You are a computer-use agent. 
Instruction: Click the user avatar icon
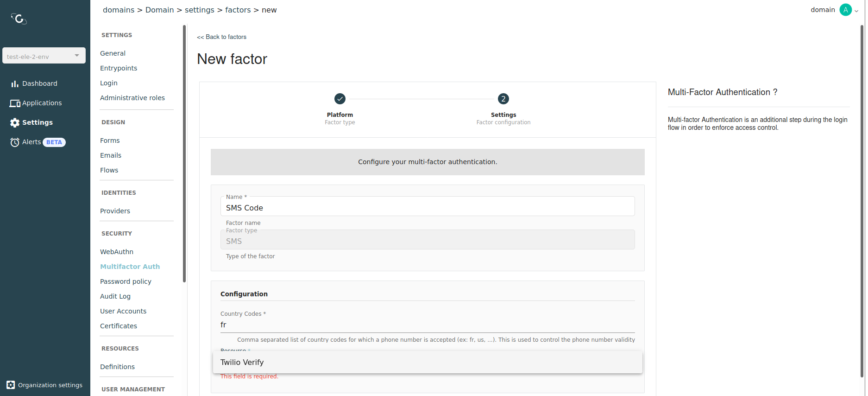845,10
